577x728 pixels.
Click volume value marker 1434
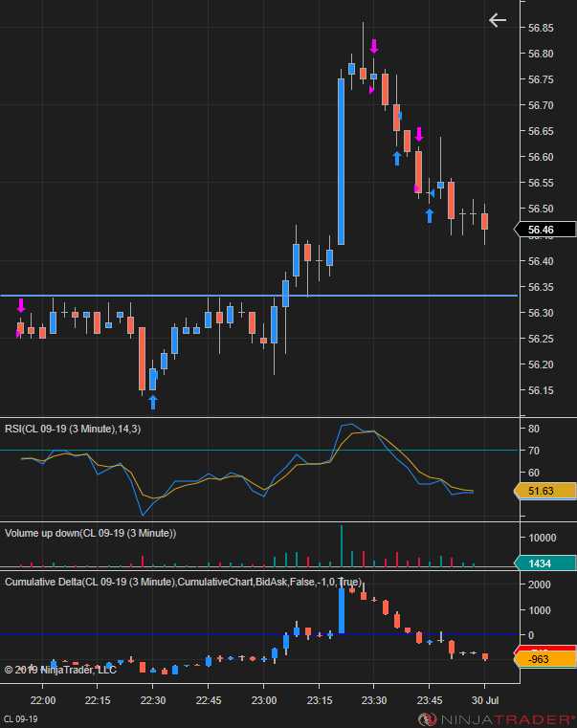pos(544,563)
